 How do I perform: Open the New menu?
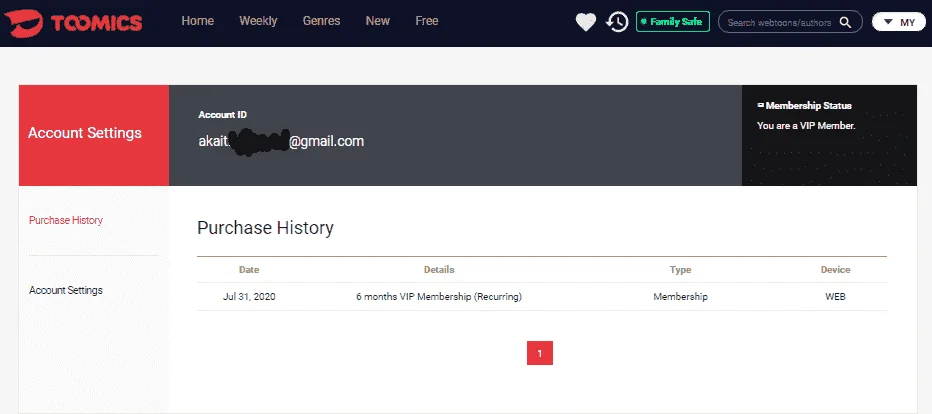pyautogui.click(x=377, y=21)
